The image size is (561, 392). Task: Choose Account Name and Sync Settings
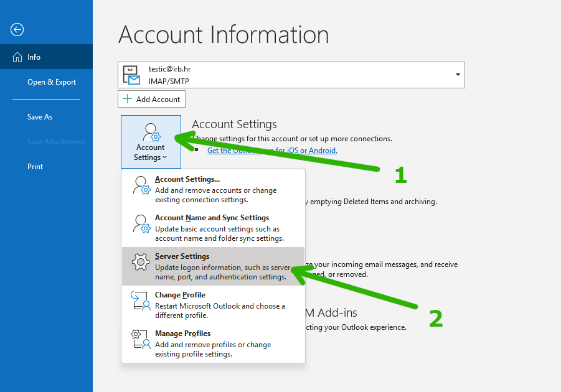click(x=213, y=228)
